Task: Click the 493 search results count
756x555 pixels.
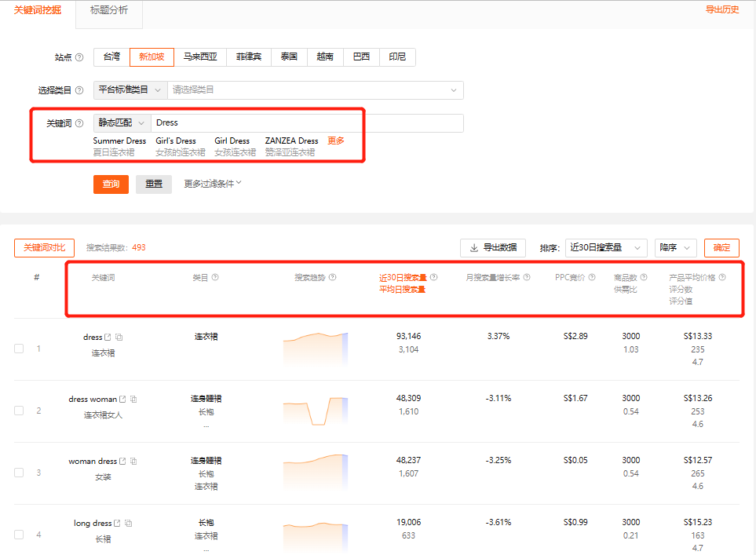Action: point(139,247)
